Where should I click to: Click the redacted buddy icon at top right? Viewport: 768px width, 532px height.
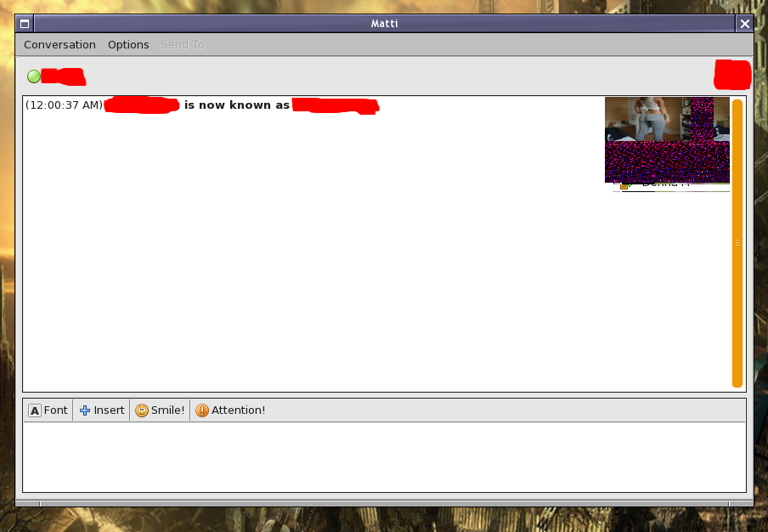click(732, 75)
